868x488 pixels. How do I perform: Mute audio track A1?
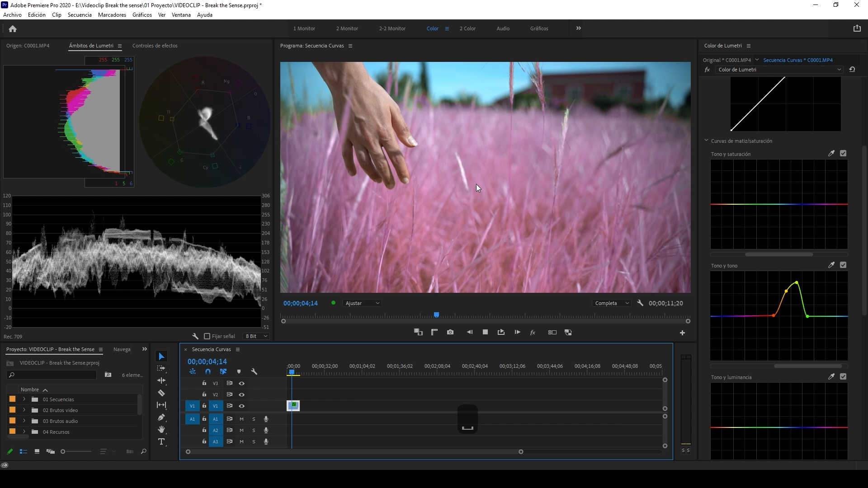[241, 419]
